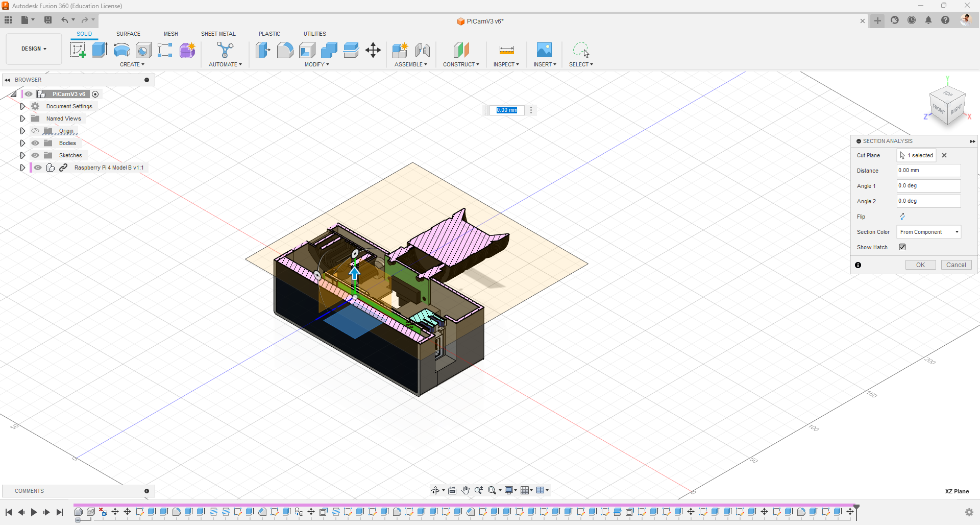
Task: Select the Fillet tool
Action: 285,50
